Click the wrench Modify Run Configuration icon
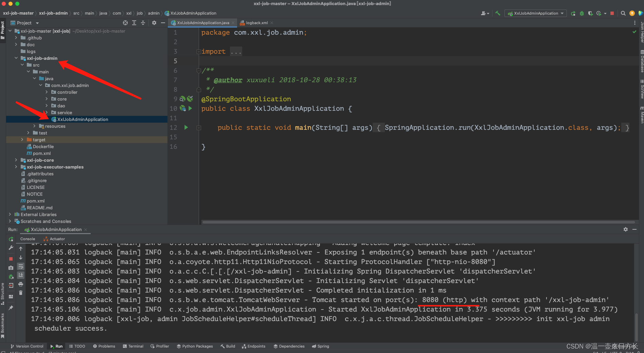The height and width of the screenshot is (353, 644). 11,248
